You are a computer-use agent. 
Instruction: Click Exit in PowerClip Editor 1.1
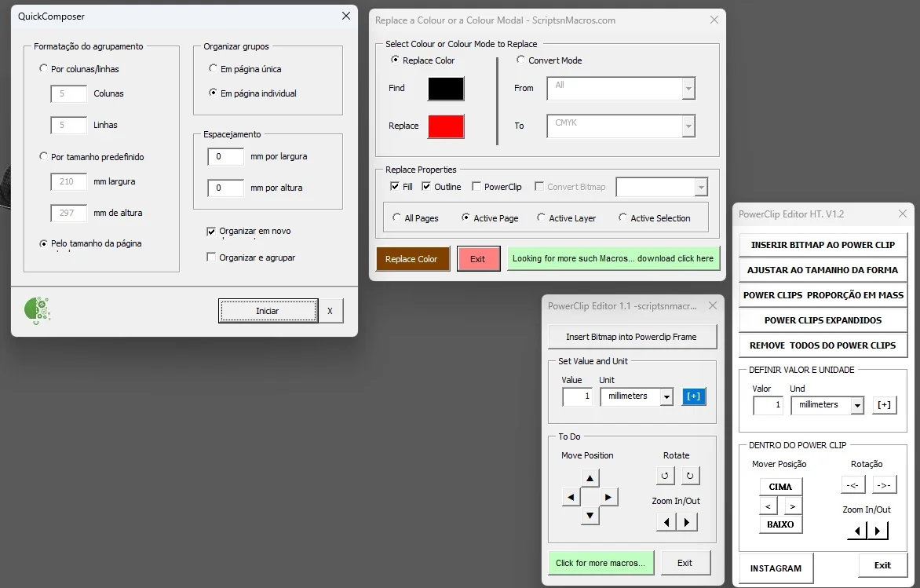[x=685, y=563]
